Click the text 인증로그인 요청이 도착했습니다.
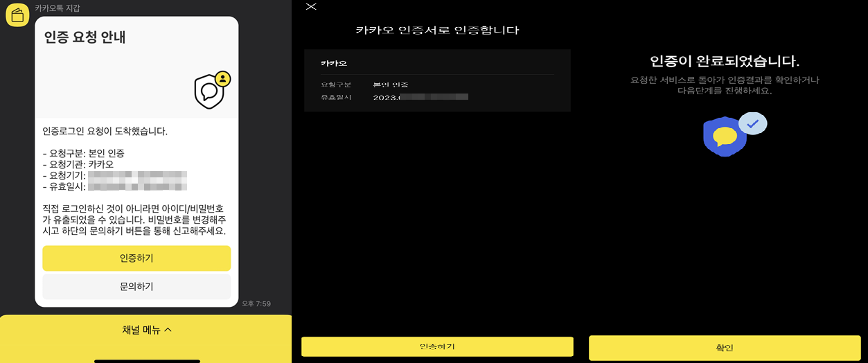 click(x=105, y=131)
